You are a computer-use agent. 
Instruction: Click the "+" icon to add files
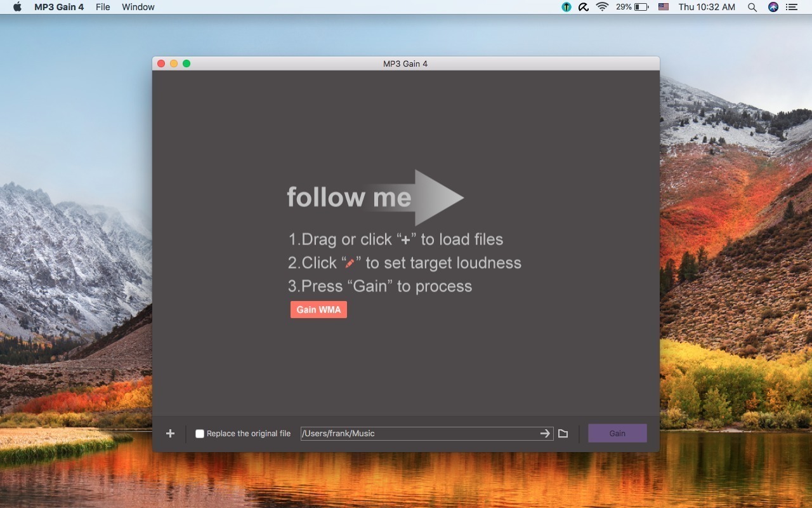(170, 433)
